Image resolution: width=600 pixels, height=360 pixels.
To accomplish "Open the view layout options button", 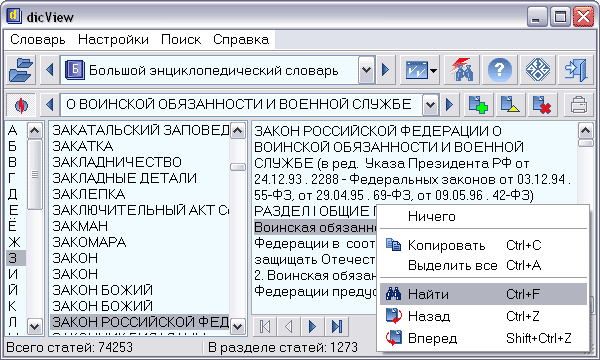I will click(420, 70).
